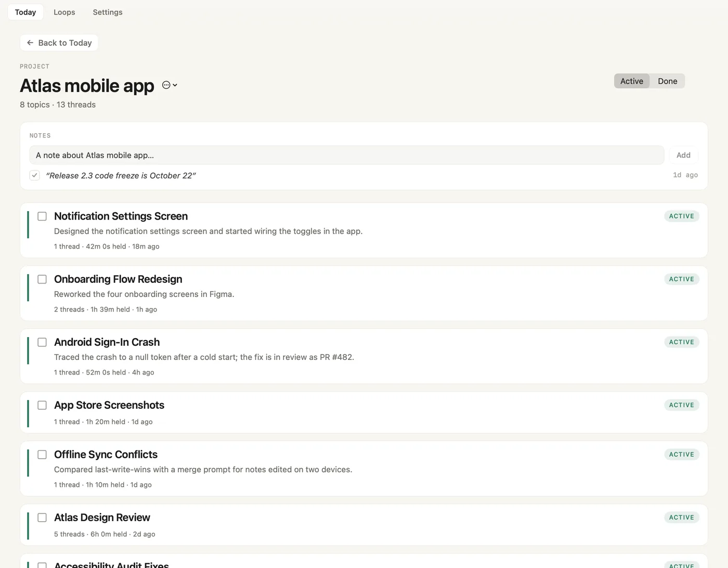The width and height of the screenshot is (728, 568).
Task: Click "Reworked the four onboarding screens in Figma."
Action: point(144,294)
